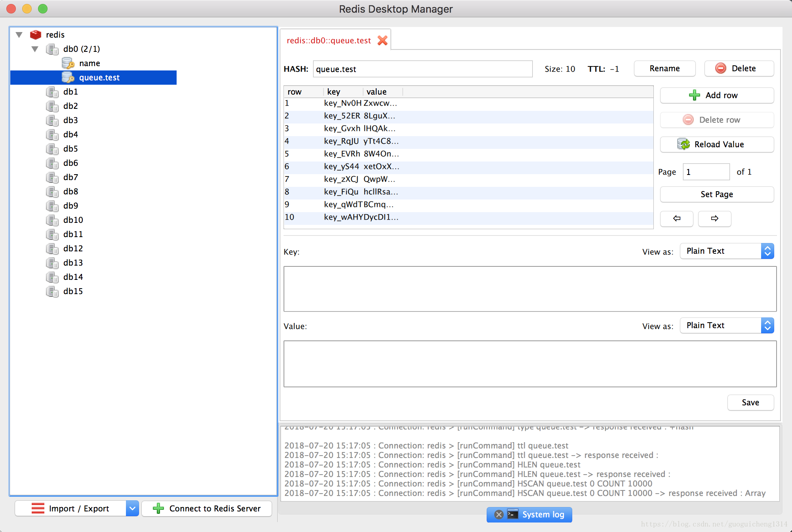Image resolution: width=792 pixels, height=532 pixels.
Task: Select row 8 key_FiQu
Action: (x=468, y=192)
